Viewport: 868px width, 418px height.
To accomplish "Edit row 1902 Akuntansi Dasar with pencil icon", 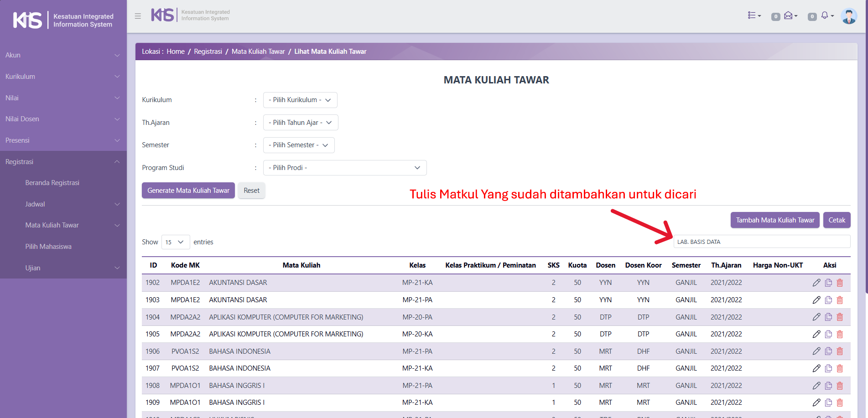I will [816, 283].
